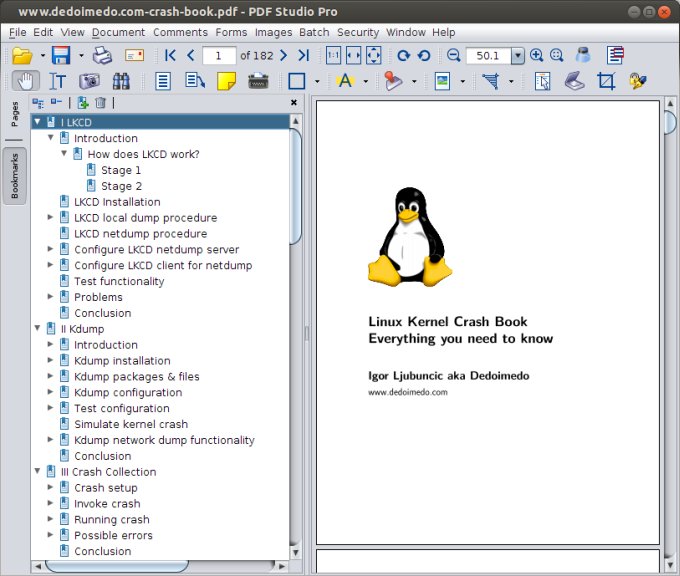Jump to the last page
This screenshot has width=680, height=576.
tap(304, 56)
